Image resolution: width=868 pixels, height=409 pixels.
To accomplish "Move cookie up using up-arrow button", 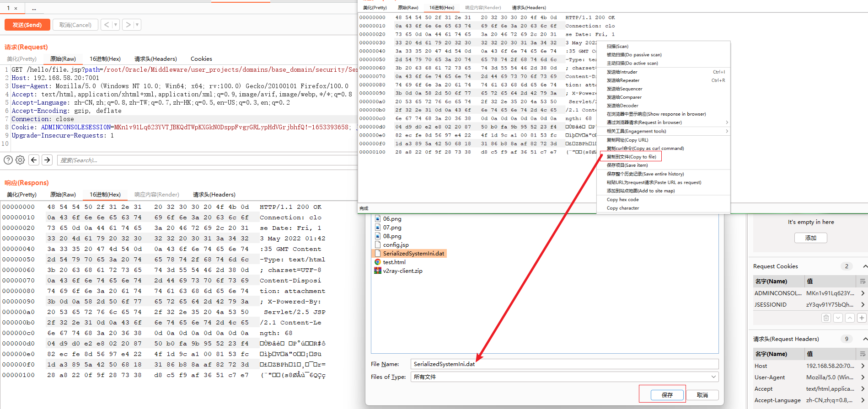I will (x=850, y=318).
